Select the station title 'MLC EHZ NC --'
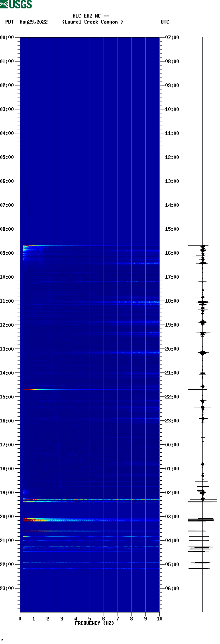 click(91, 16)
